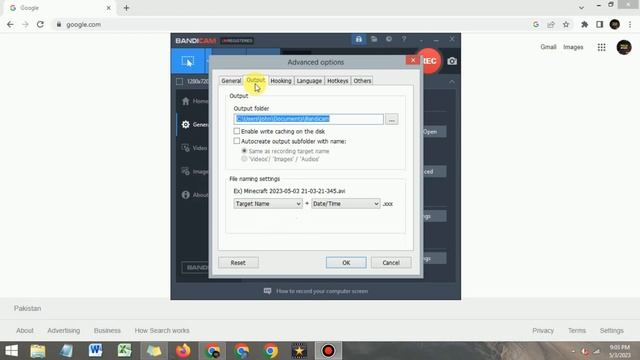Click the Cancel button
The height and width of the screenshot is (360, 640).
[391, 263]
